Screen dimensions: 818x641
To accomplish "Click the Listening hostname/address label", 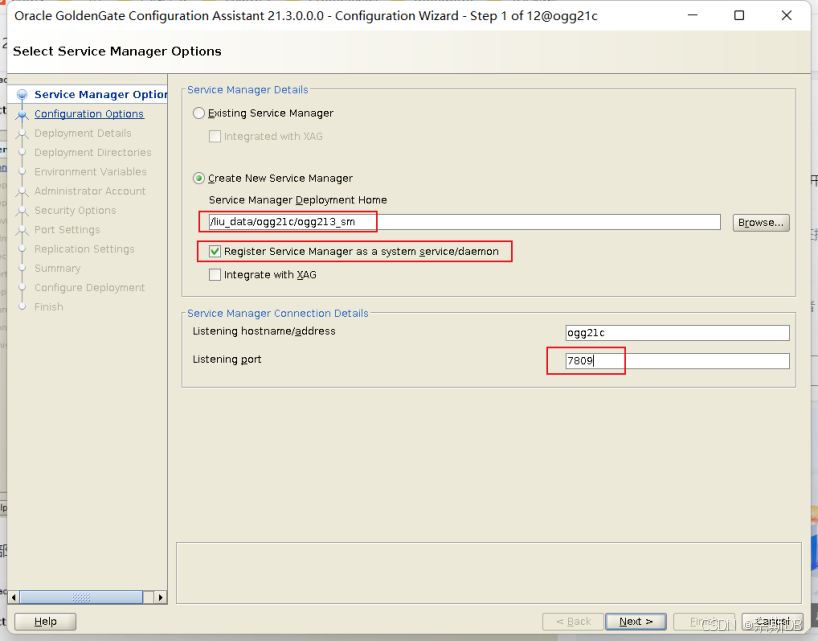I will (x=263, y=331).
